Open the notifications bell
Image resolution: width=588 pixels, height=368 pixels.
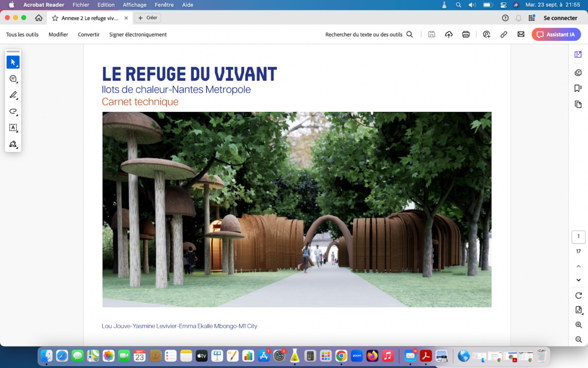click(518, 18)
